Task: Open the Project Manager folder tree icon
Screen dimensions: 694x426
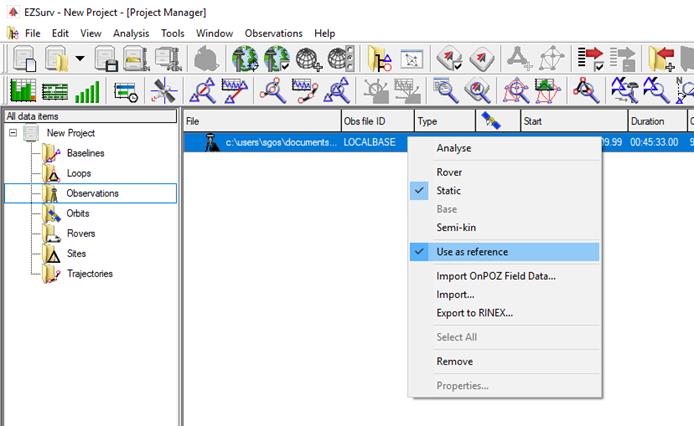Action: [x=380, y=58]
